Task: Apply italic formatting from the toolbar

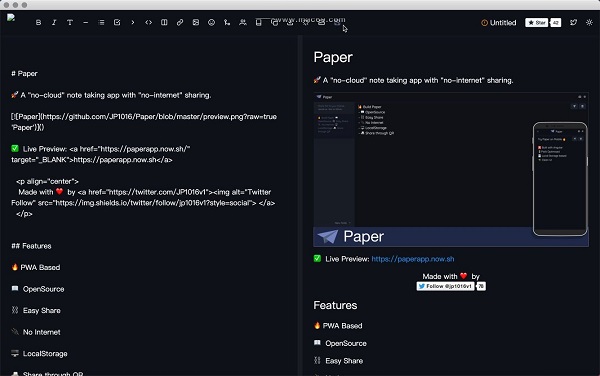Action: click(x=54, y=23)
